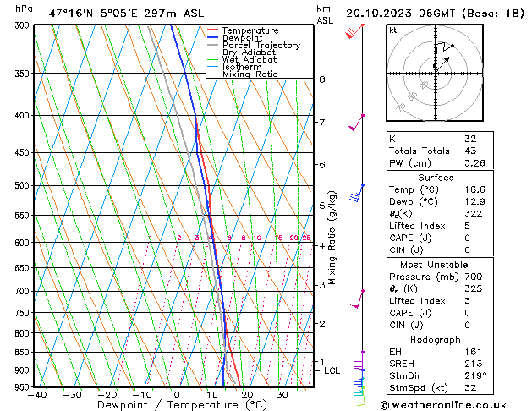The height and width of the screenshot is (411, 532).
Task: Click the 'CIN (J)' label under Most Unstable
Action: (406, 325)
